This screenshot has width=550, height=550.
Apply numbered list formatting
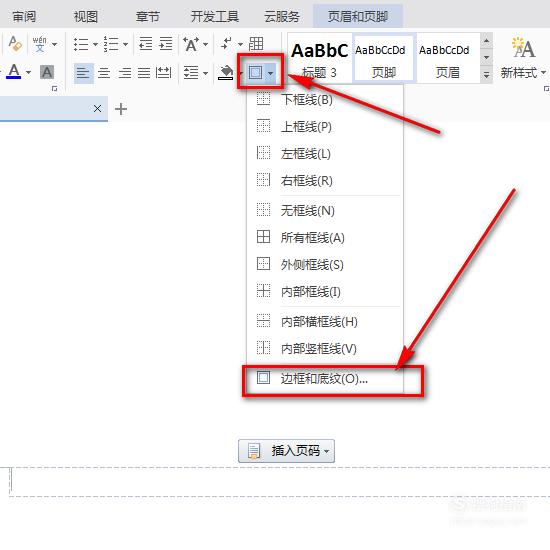[111, 44]
